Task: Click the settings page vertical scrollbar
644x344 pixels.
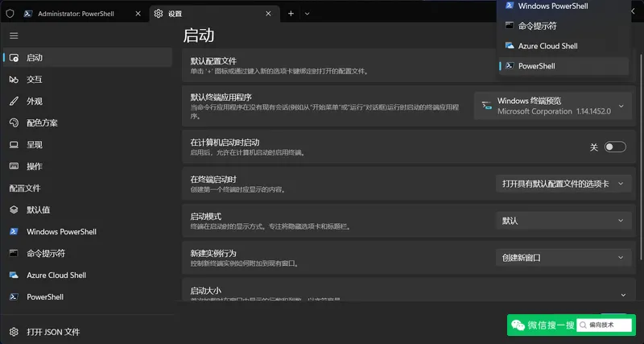Action: click(640, 156)
